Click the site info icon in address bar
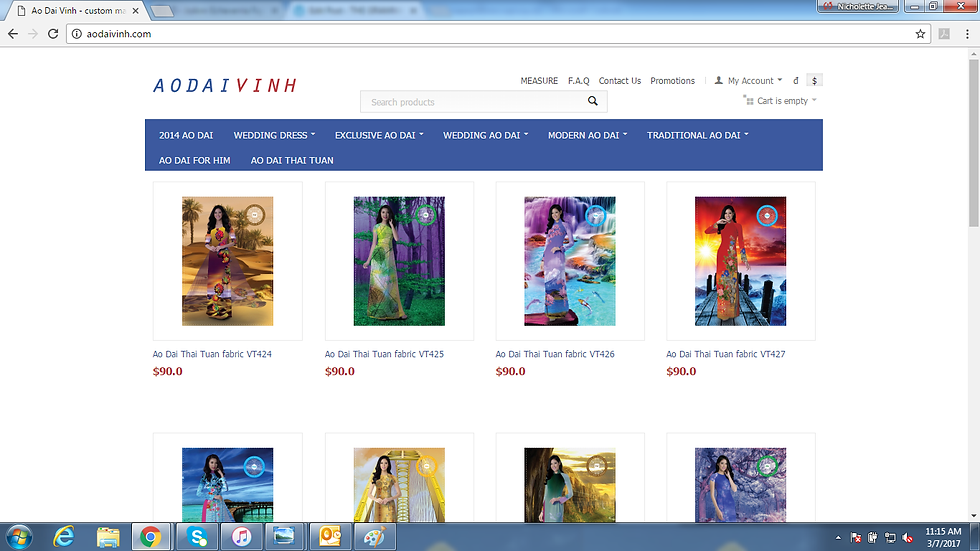The image size is (980, 551). click(x=76, y=34)
